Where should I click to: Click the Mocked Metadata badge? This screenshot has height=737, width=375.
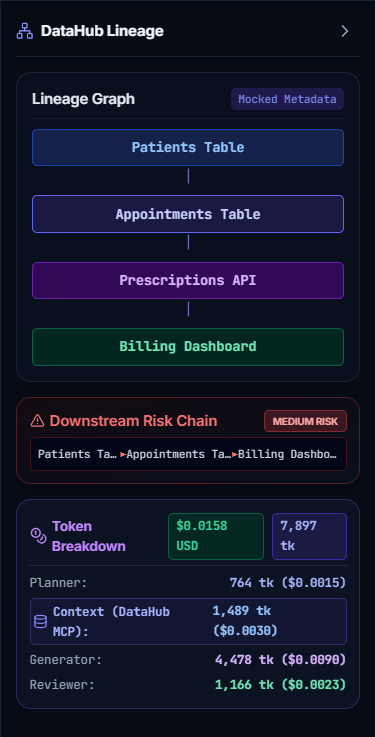point(287,99)
